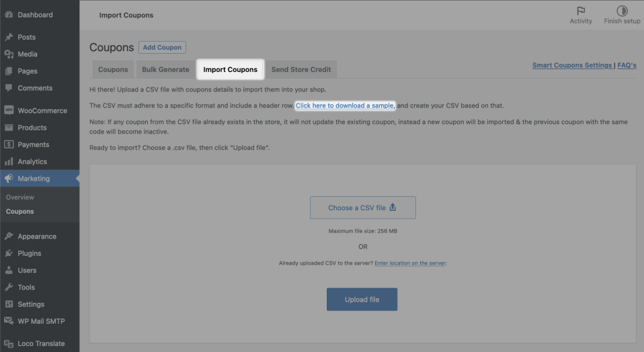Switch to the Bulk Generate tab
644x352 pixels.
[165, 69]
